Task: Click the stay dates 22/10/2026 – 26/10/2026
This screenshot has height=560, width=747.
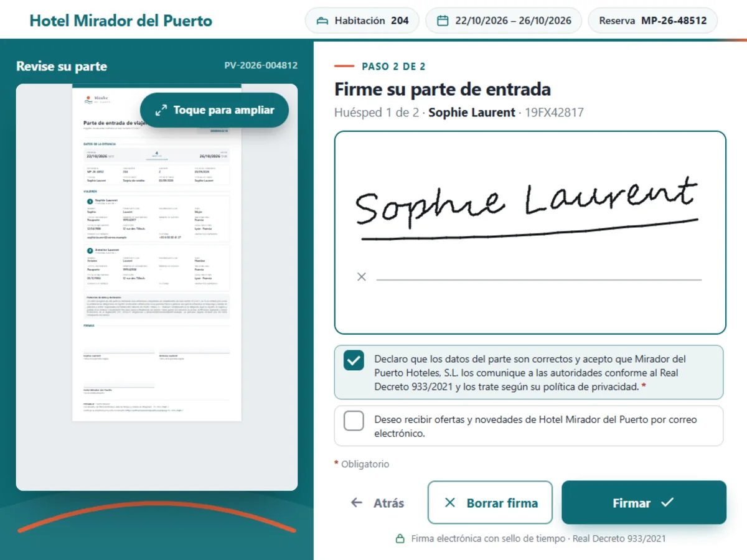Action: [504, 21]
